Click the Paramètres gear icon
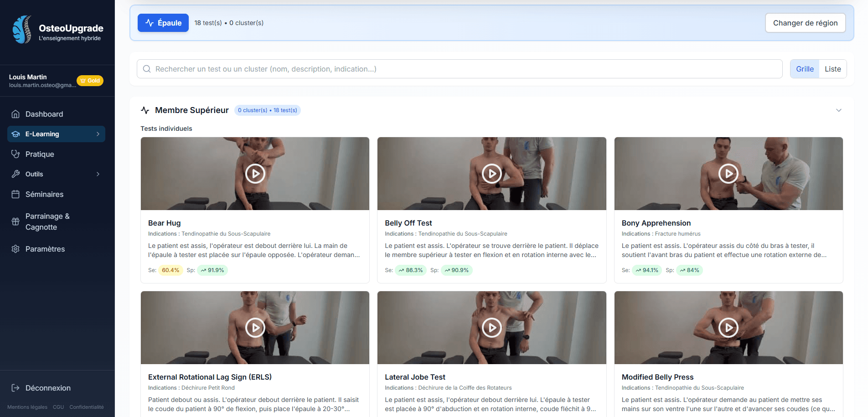The height and width of the screenshot is (417, 868). [x=15, y=249]
